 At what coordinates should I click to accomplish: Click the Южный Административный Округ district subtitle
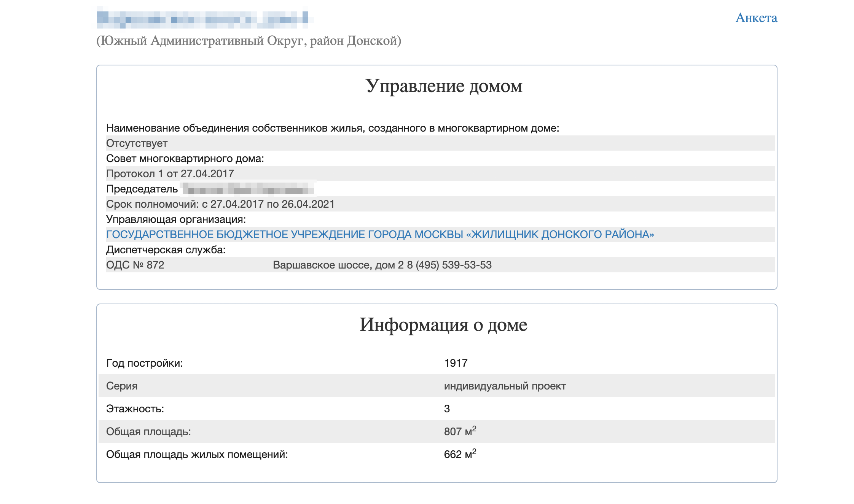click(x=249, y=41)
